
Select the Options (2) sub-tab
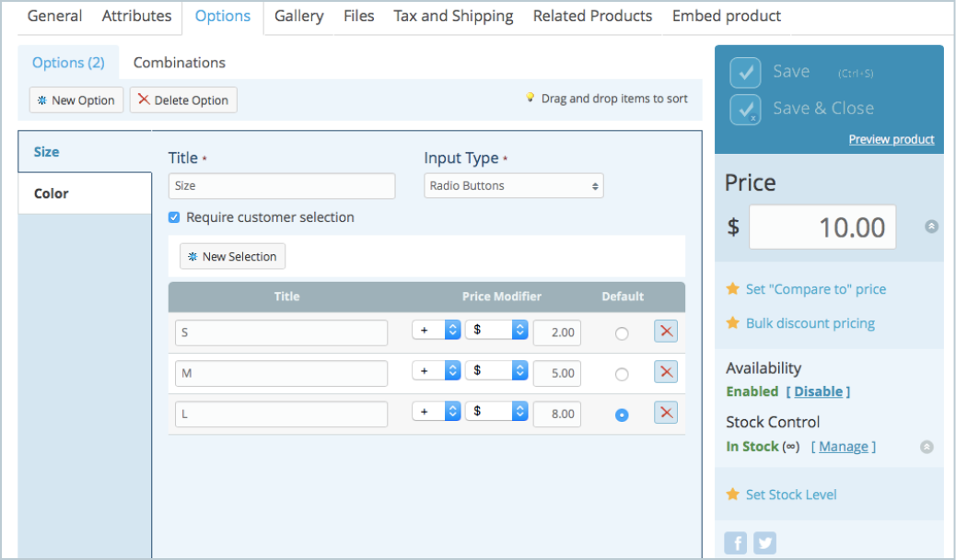coord(68,63)
